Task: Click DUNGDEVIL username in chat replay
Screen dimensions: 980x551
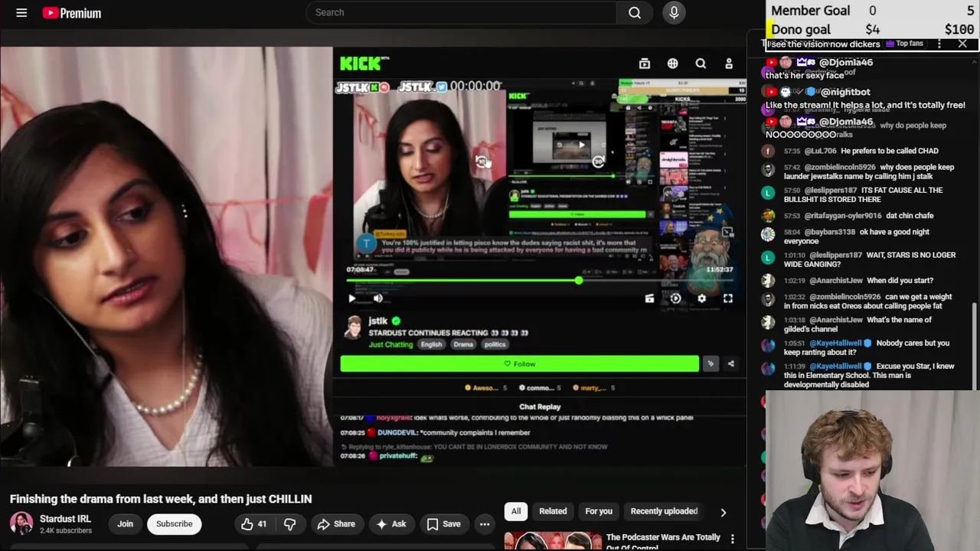Action: pyautogui.click(x=397, y=432)
